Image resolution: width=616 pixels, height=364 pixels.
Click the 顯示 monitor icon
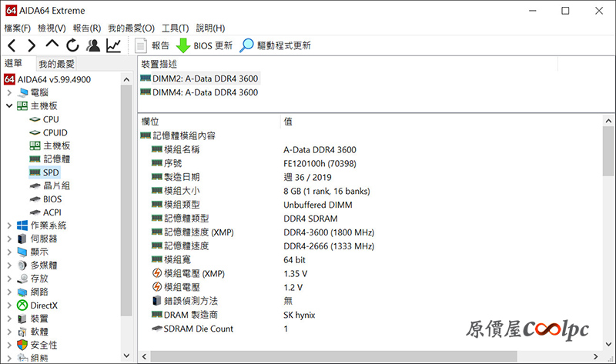click(x=22, y=252)
